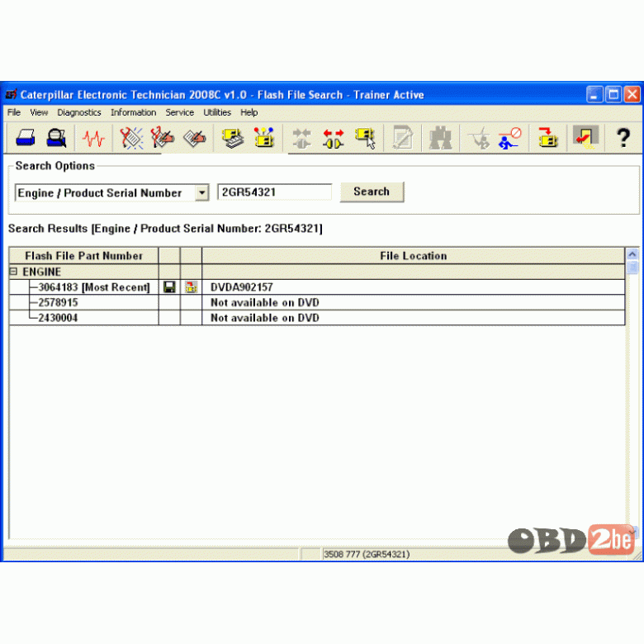Open the Configuration Tool icon

(x=263, y=138)
